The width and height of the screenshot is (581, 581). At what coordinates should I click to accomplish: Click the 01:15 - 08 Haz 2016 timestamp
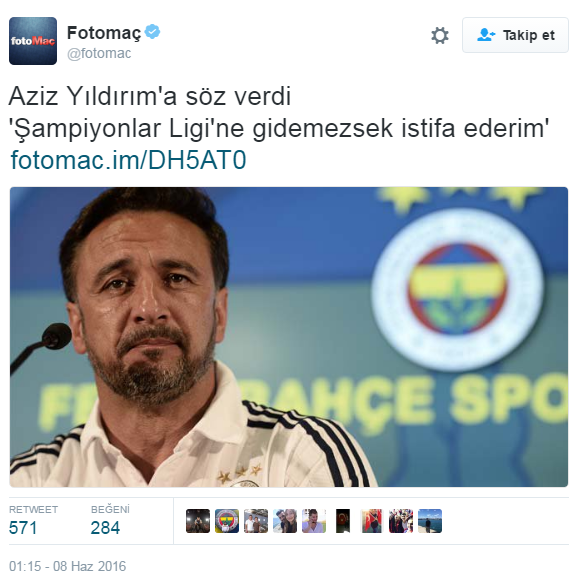coord(67,566)
